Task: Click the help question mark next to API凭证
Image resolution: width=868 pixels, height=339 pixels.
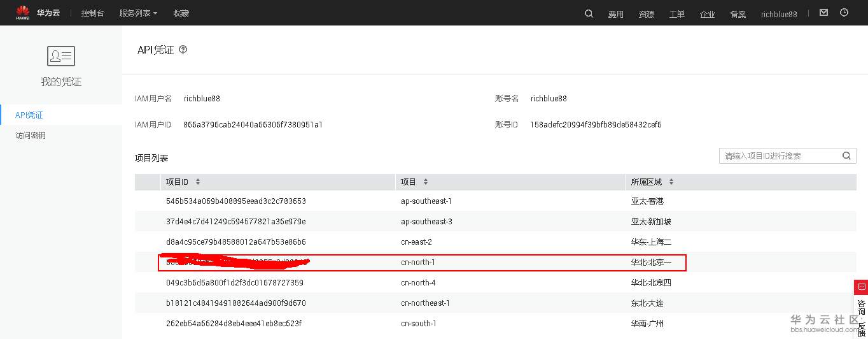Action: pos(183,50)
